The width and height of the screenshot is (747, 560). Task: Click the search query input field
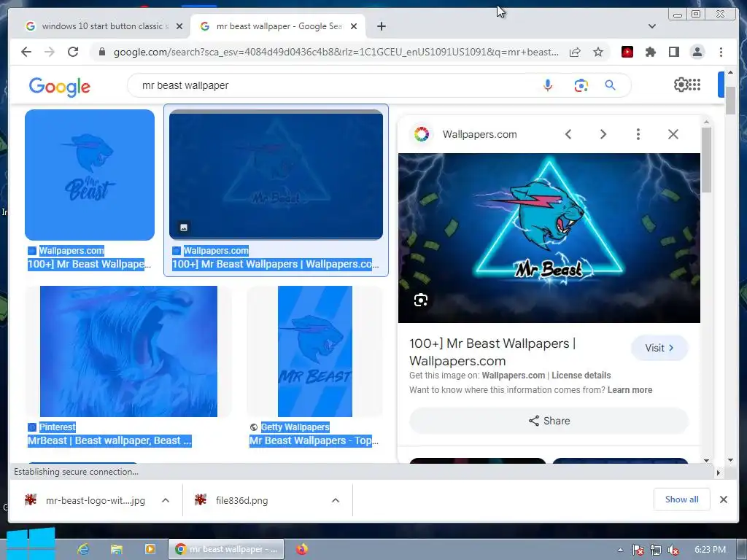pyautogui.click(x=333, y=85)
